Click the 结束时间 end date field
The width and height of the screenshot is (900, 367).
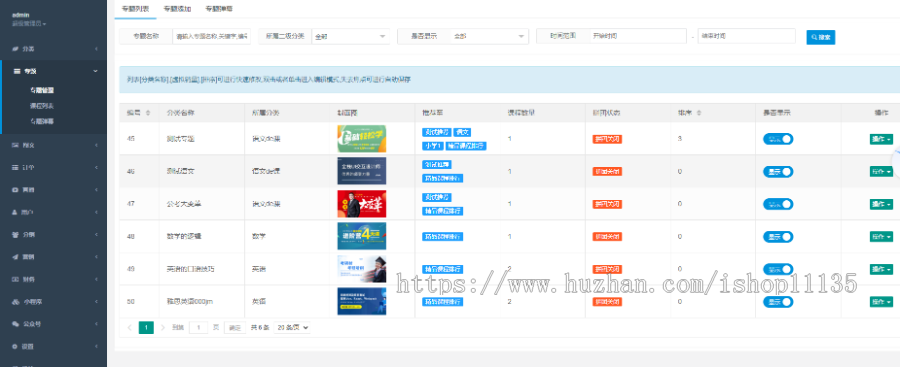[747, 36]
